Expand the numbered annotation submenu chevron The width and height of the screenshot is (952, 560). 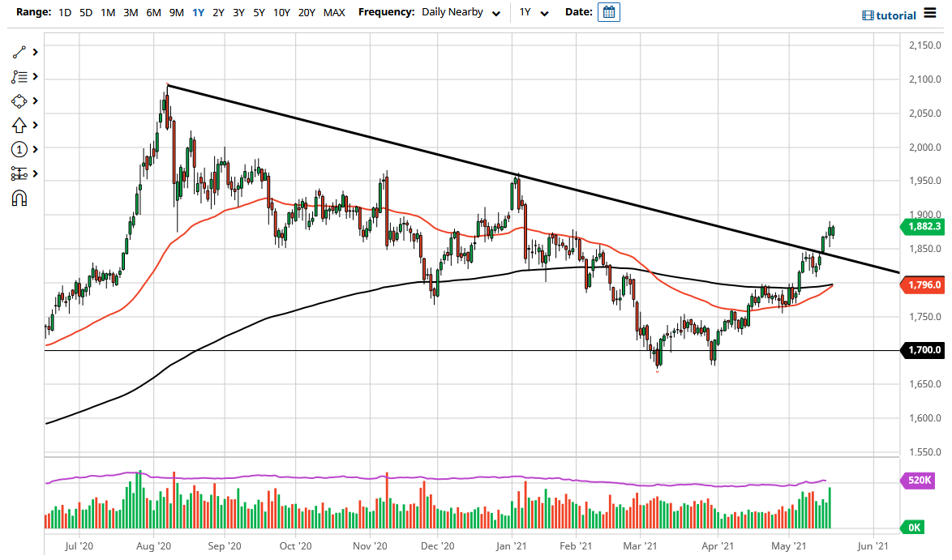(x=35, y=149)
